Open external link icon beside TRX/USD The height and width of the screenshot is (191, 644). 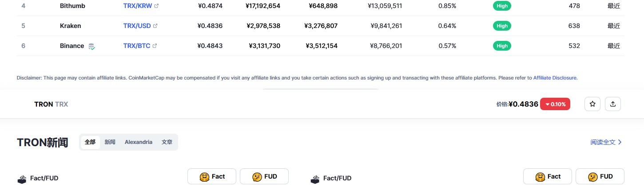tap(155, 26)
